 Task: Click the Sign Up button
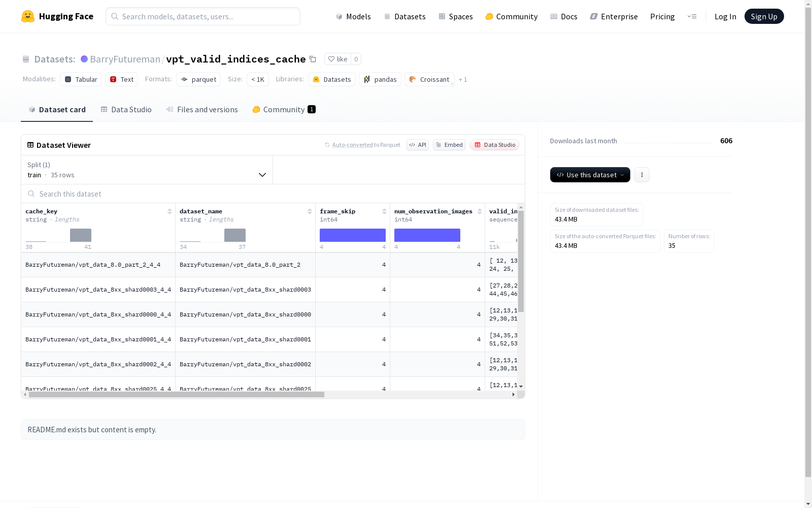(x=764, y=16)
